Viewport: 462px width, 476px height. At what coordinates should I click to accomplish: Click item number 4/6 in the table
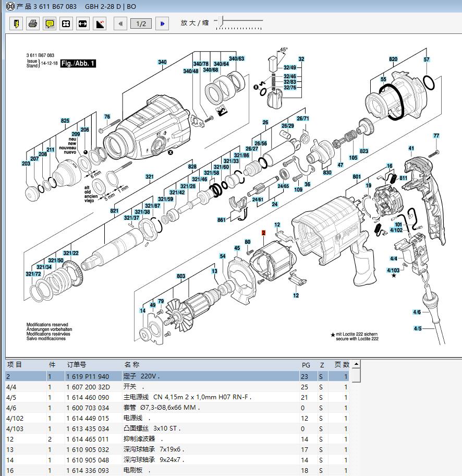11,408
